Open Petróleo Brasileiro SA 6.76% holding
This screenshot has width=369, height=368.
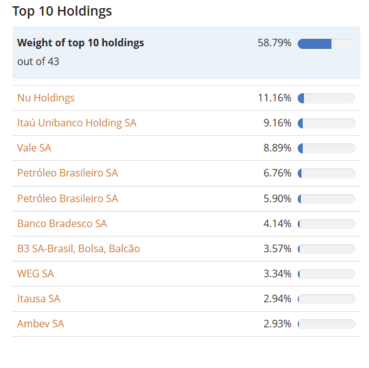coord(67,173)
